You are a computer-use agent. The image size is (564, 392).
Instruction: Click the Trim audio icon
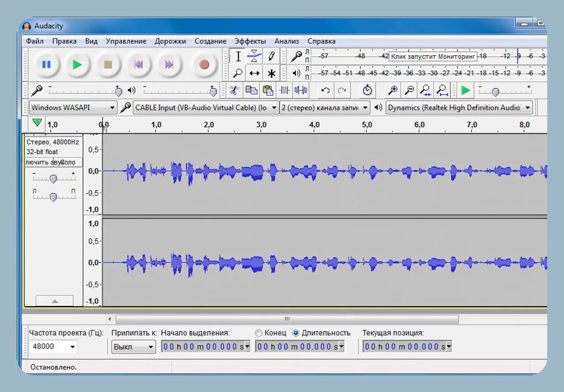click(x=284, y=90)
